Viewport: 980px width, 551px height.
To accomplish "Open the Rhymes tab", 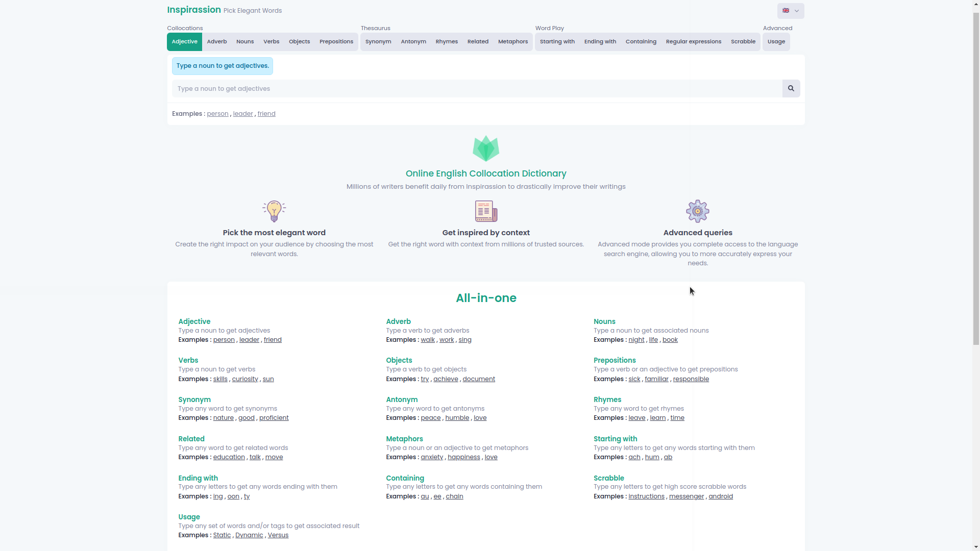I will pyautogui.click(x=447, y=42).
